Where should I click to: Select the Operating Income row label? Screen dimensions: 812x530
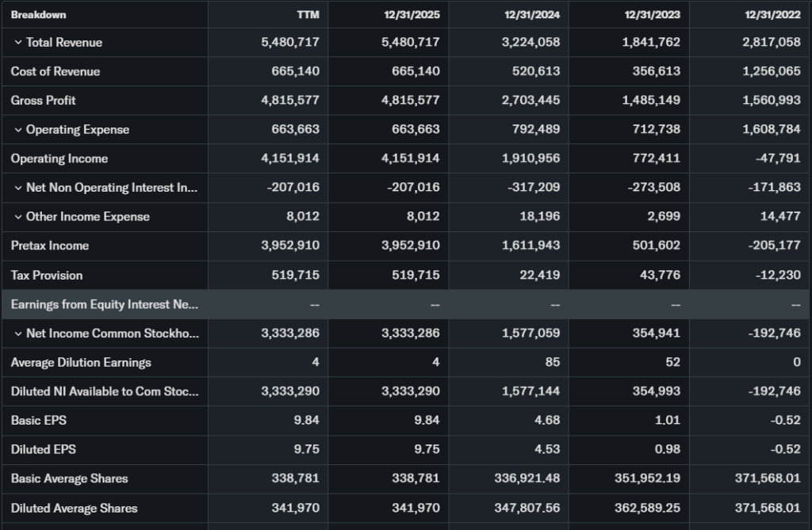point(59,158)
